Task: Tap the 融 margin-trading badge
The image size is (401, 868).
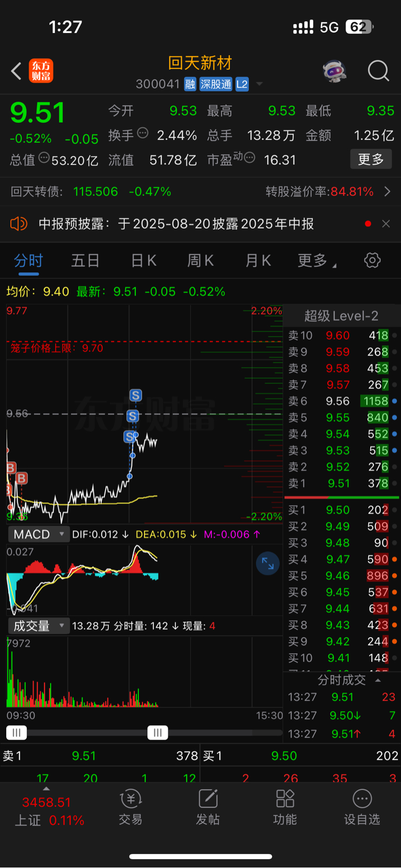Action: click(x=190, y=84)
